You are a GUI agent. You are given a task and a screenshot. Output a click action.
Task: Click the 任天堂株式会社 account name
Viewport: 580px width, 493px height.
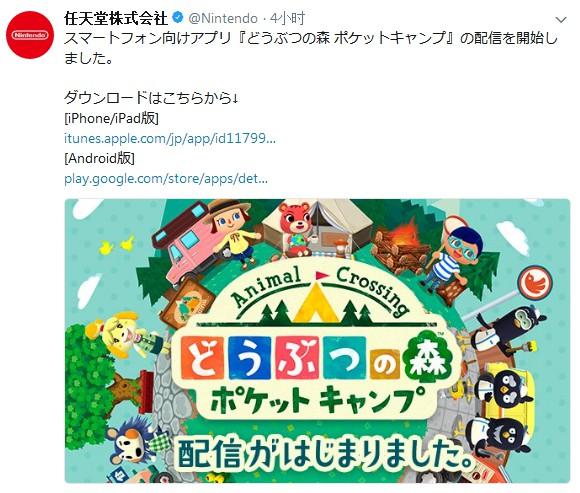pos(116,18)
